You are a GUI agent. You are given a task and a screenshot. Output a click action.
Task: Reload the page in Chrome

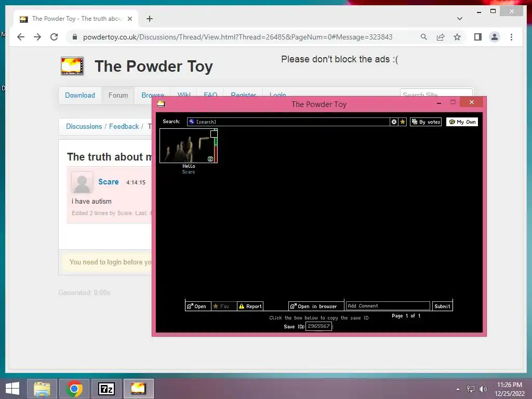tap(54, 37)
